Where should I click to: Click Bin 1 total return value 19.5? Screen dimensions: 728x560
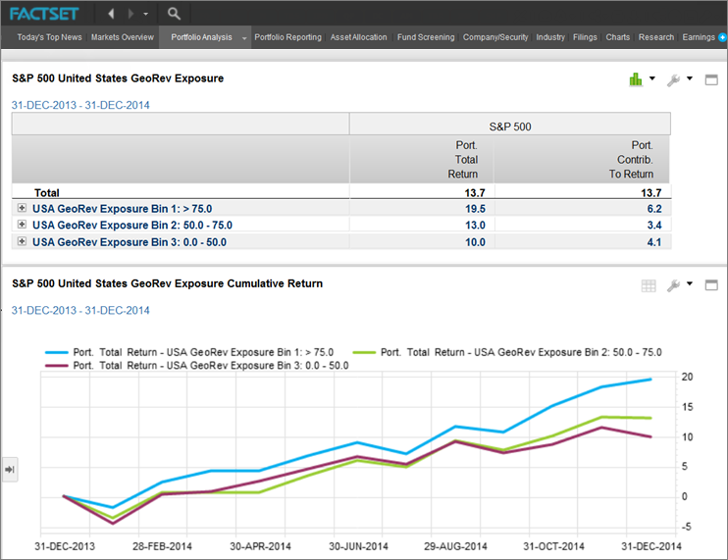[475, 209]
